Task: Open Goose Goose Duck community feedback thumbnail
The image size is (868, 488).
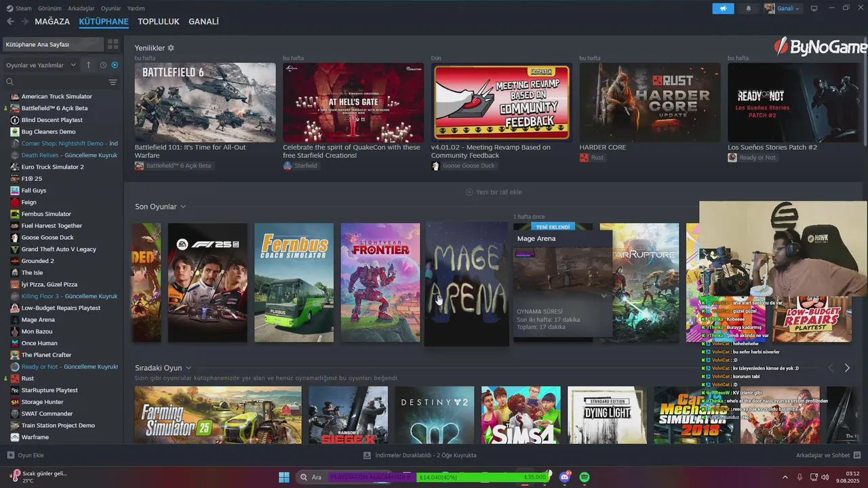Action: (x=501, y=102)
